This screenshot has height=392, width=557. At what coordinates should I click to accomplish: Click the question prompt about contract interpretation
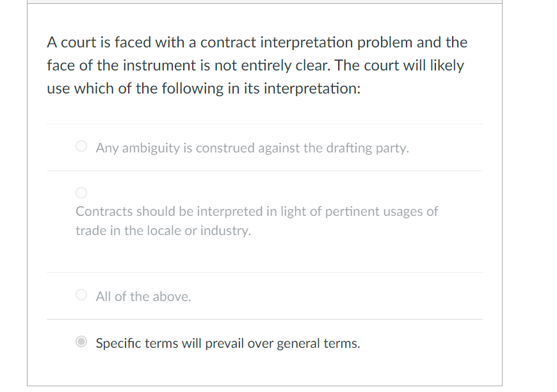coord(256,65)
